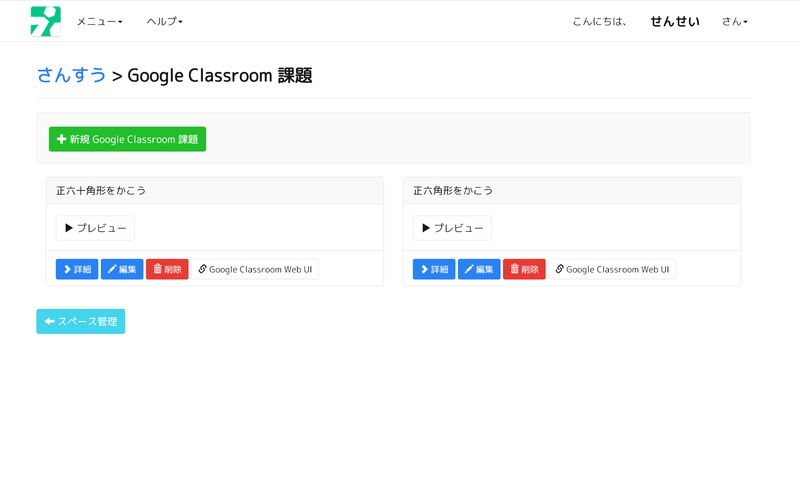This screenshot has height=500, width=800.
Task: Go back to スペース管理
Action: 81,321
